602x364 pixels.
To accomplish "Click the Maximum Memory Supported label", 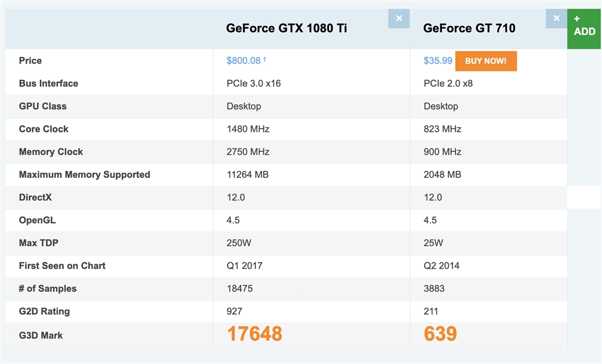I will click(85, 174).
